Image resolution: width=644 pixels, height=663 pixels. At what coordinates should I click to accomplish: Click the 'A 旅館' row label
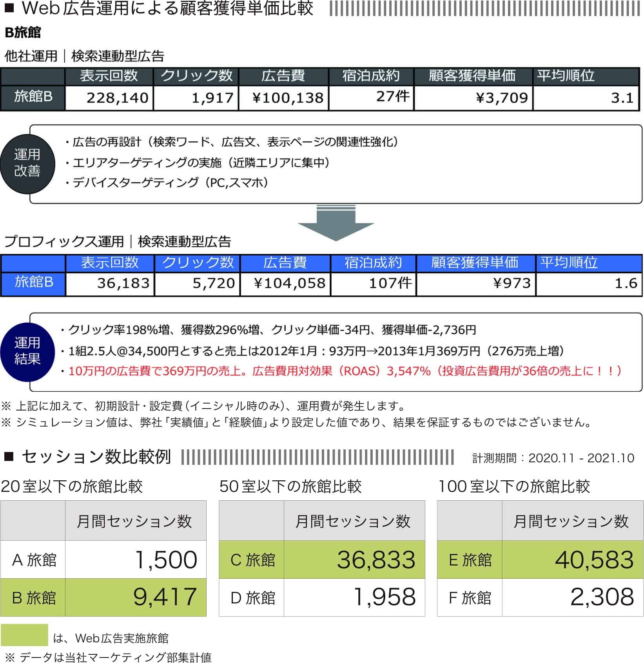coord(34,560)
